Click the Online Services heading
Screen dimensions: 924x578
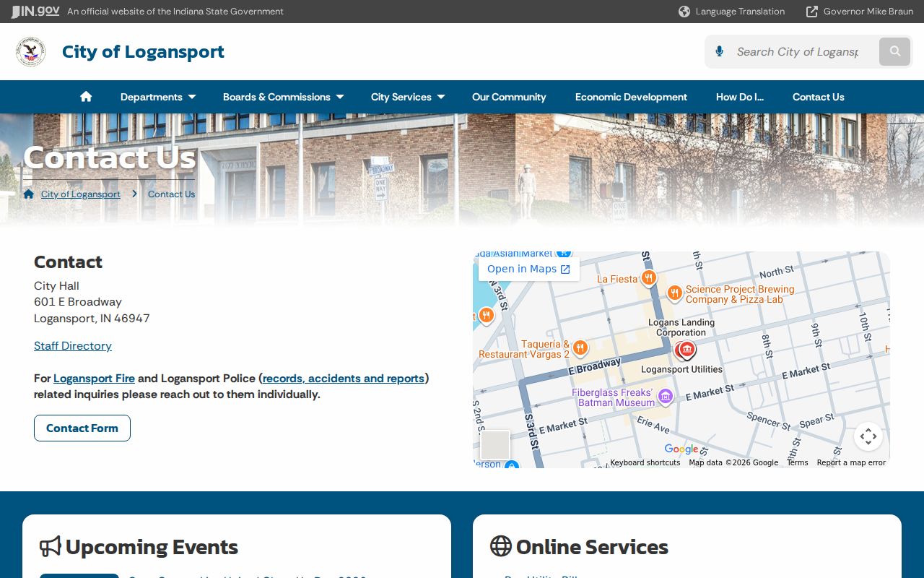pos(592,547)
